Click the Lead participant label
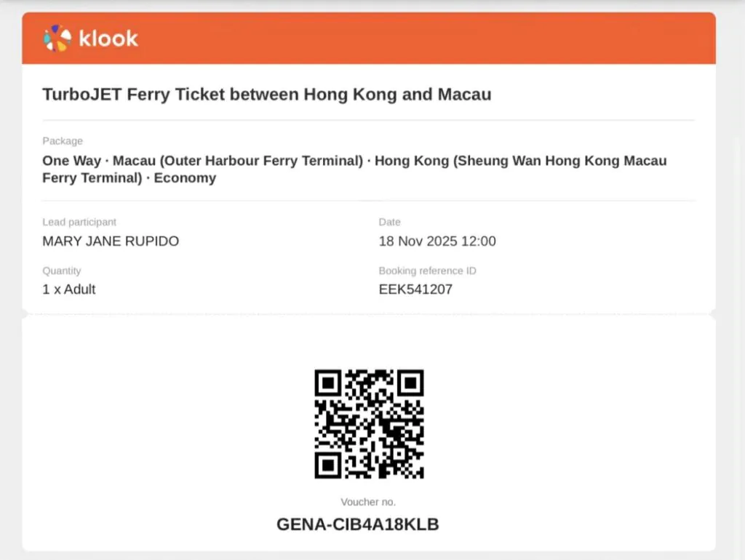The image size is (745, 560). point(79,222)
